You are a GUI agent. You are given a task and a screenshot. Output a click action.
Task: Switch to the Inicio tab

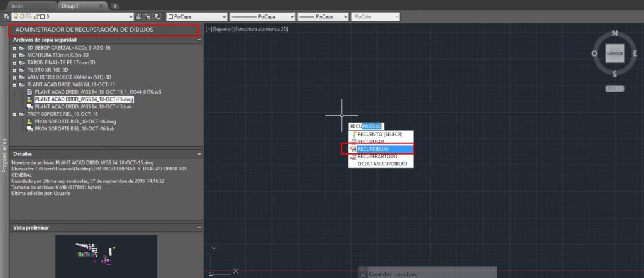18,5
